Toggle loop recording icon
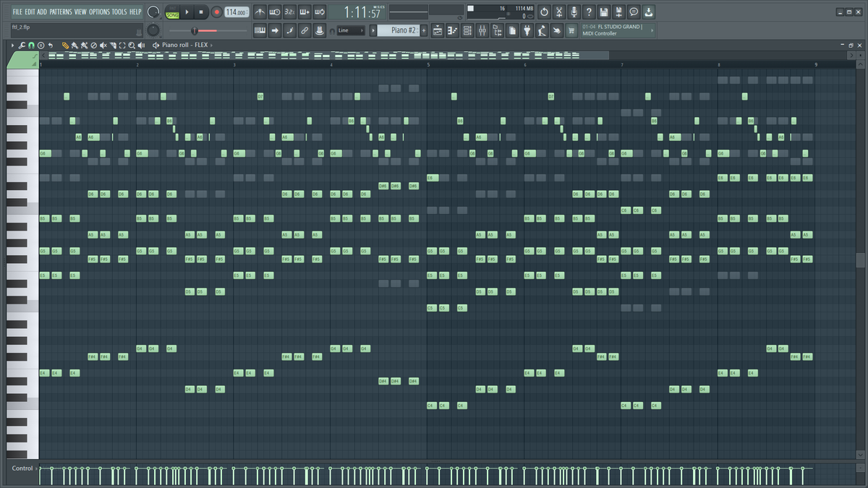This screenshot has height=488, width=868. tap(320, 12)
